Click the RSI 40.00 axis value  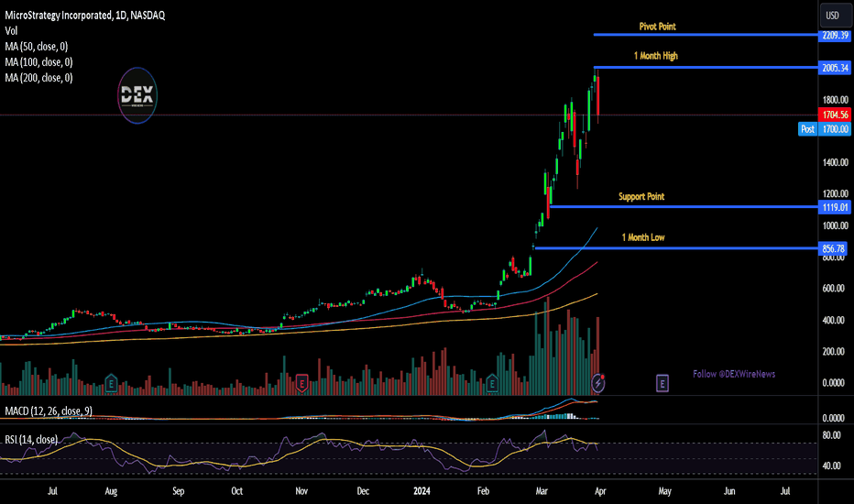point(831,466)
